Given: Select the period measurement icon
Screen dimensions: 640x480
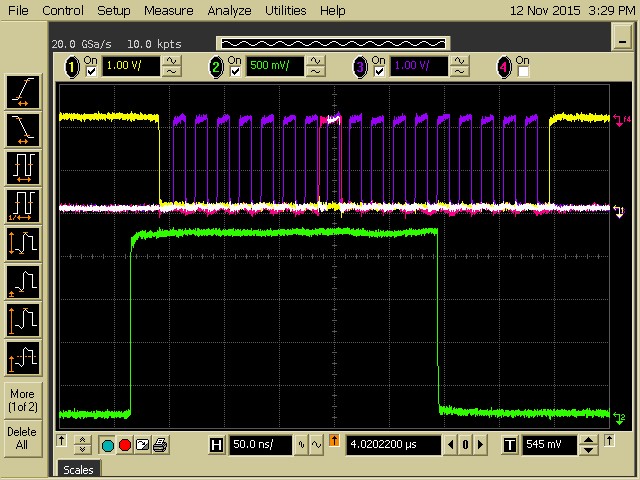Looking at the screenshot, I should [23, 166].
